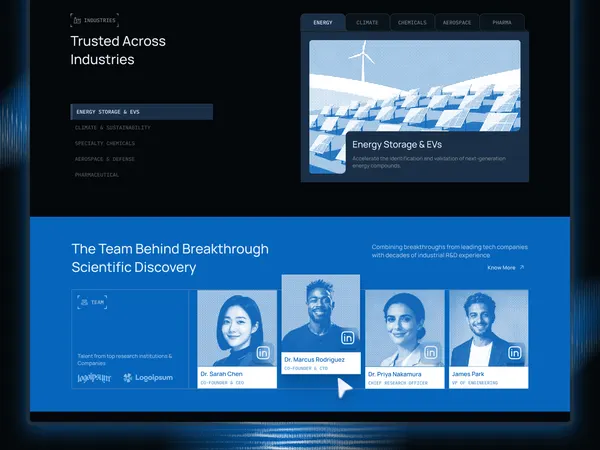Viewport: 600px width, 450px height.
Task: Switch to the Chemicals tab
Action: point(412,23)
